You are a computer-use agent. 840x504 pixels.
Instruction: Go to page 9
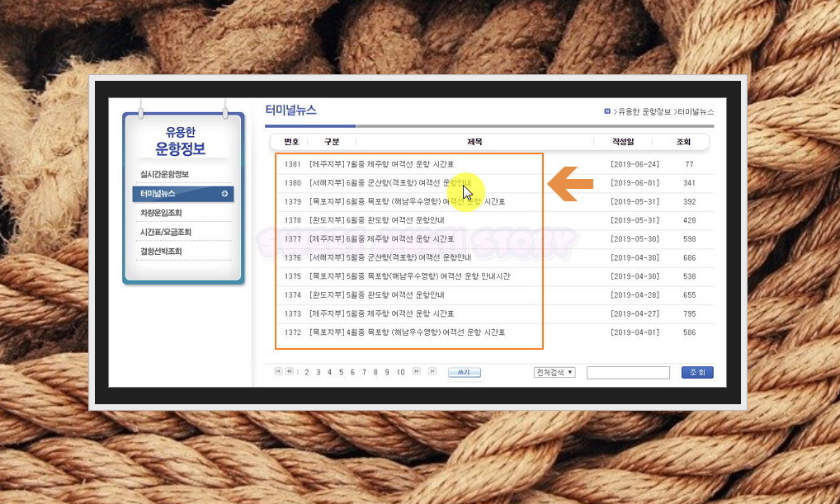tap(387, 372)
